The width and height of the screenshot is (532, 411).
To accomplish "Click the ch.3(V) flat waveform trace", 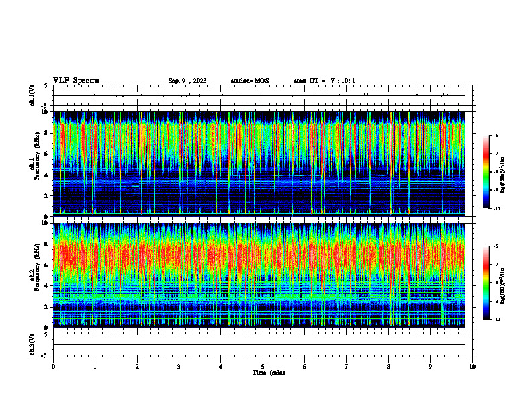I will pyautogui.click(x=259, y=345).
